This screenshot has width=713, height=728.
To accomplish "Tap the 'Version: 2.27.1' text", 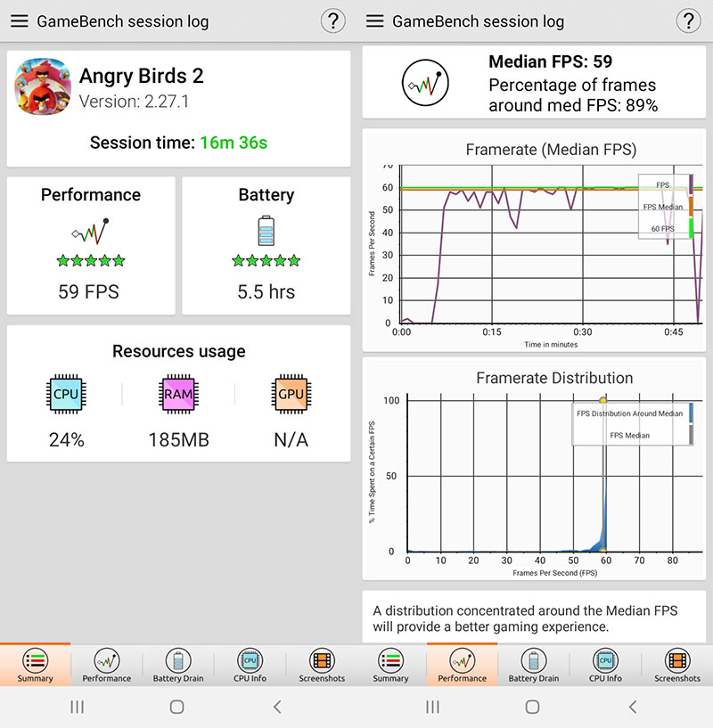I will tap(134, 102).
